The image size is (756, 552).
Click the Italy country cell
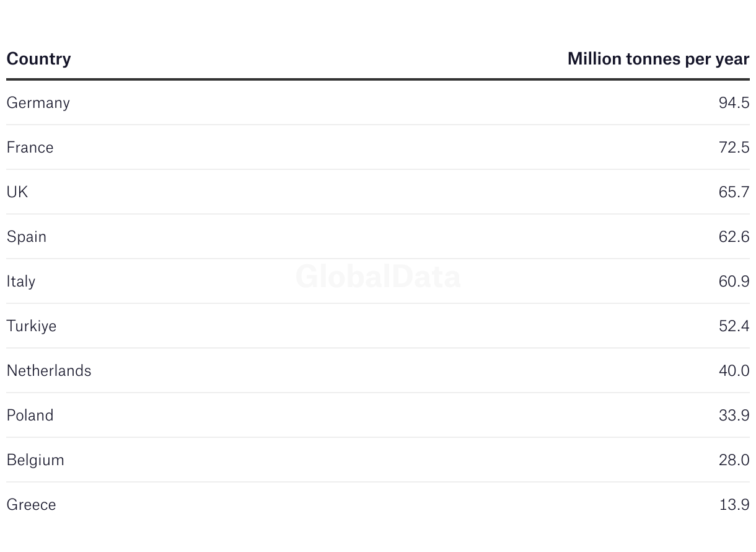pyautogui.click(x=21, y=282)
